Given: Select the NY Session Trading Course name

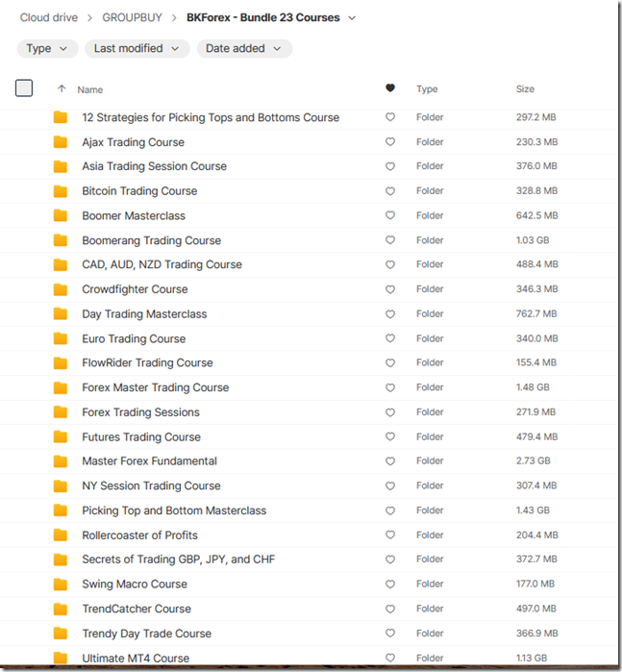Looking at the screenshot, I should pos(151,486).
